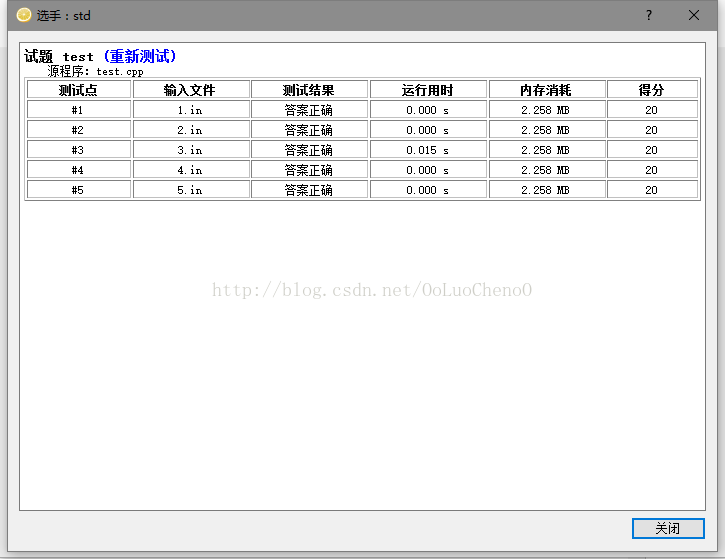Click 答案正确 result in row #5

point(309,190)
